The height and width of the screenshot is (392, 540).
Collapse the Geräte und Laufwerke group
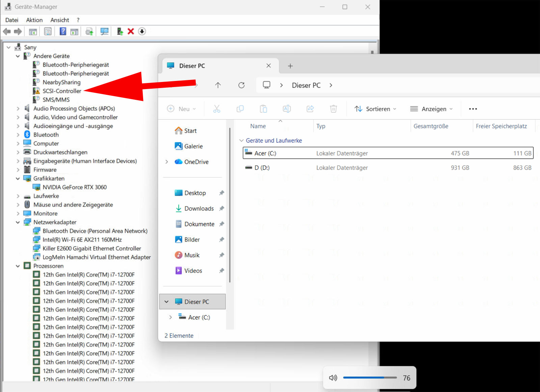241,140
